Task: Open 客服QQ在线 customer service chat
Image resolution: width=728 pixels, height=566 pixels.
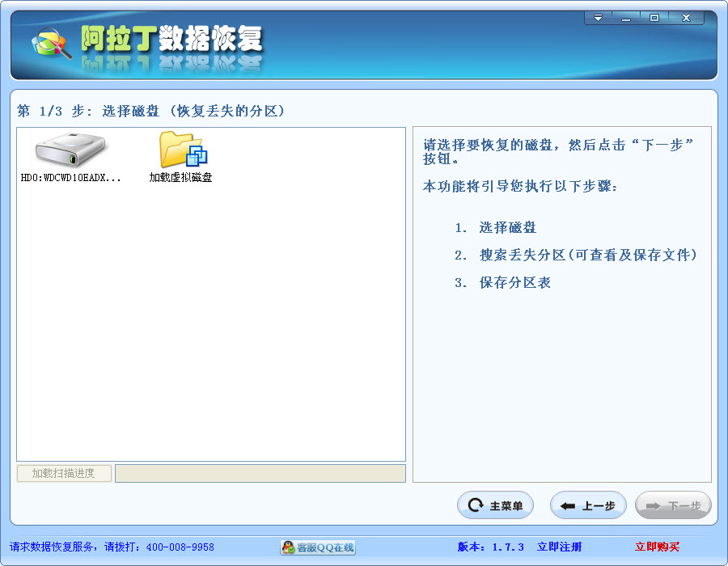Action: click(x=318, y=547)
